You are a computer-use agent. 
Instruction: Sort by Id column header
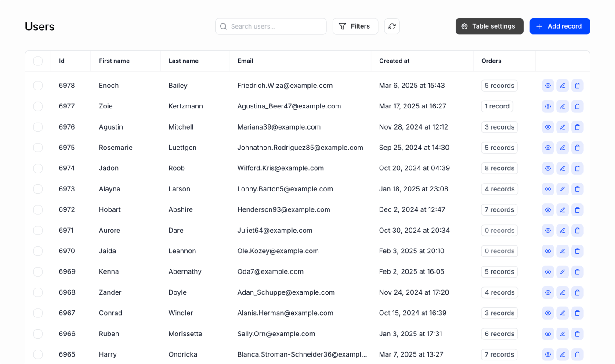click(x=61, y=61)
